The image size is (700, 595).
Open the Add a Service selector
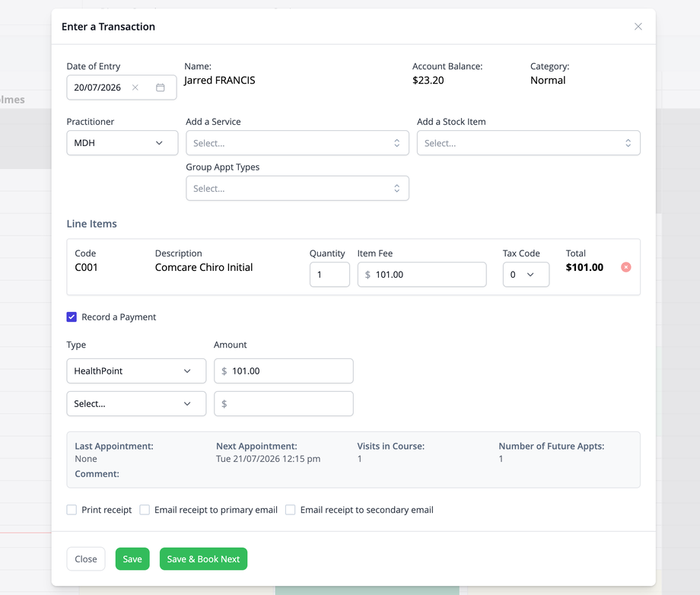pyautogui.click(x=297, y=143)
